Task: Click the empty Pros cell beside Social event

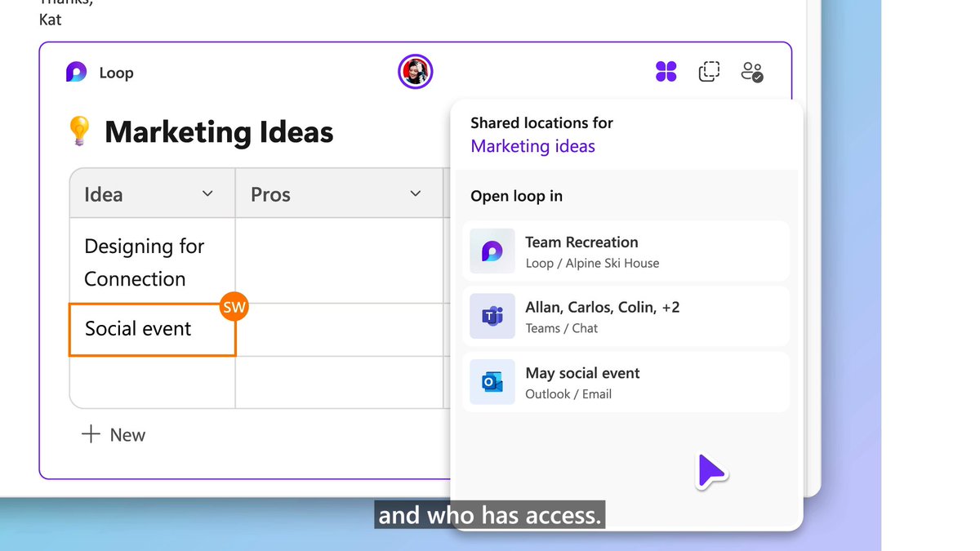Action: 340,330
